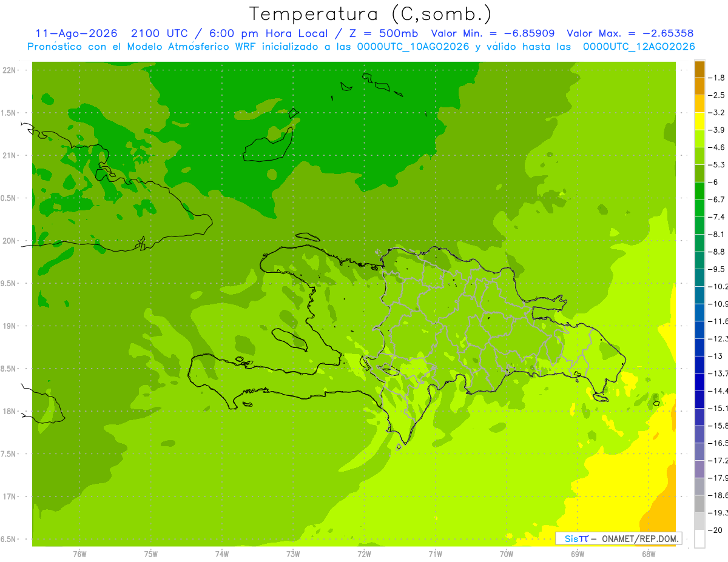The width and height of the screenshot is (728, 562).
Task: Click the '73W' longitude label
Action: tap(293, 554)
